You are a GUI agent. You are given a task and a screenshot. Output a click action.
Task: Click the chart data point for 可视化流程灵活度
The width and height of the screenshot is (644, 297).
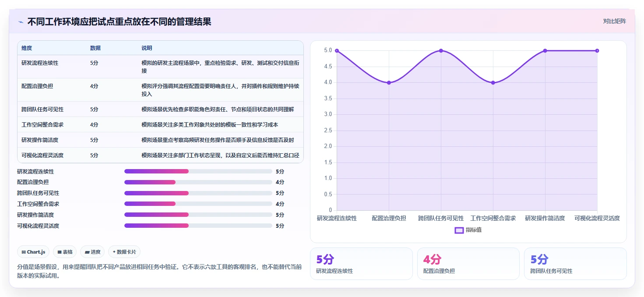point(597,51)
